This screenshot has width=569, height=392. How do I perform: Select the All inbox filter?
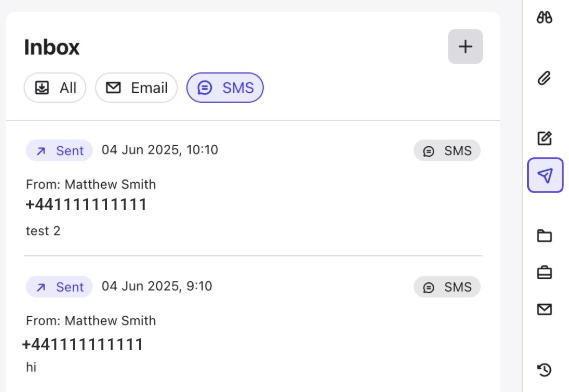[x=55, y=87]
